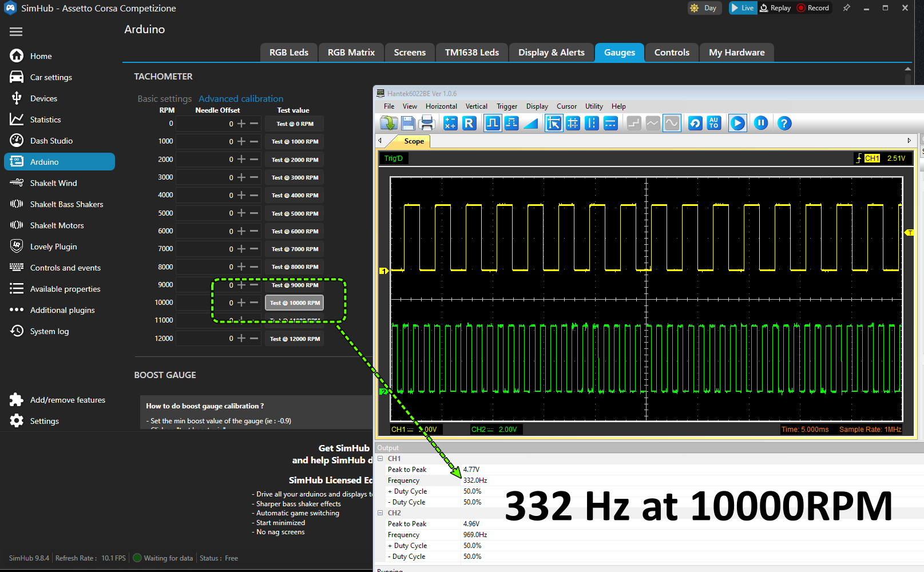Open Dash Studio in sidebar

click(60, 141)
